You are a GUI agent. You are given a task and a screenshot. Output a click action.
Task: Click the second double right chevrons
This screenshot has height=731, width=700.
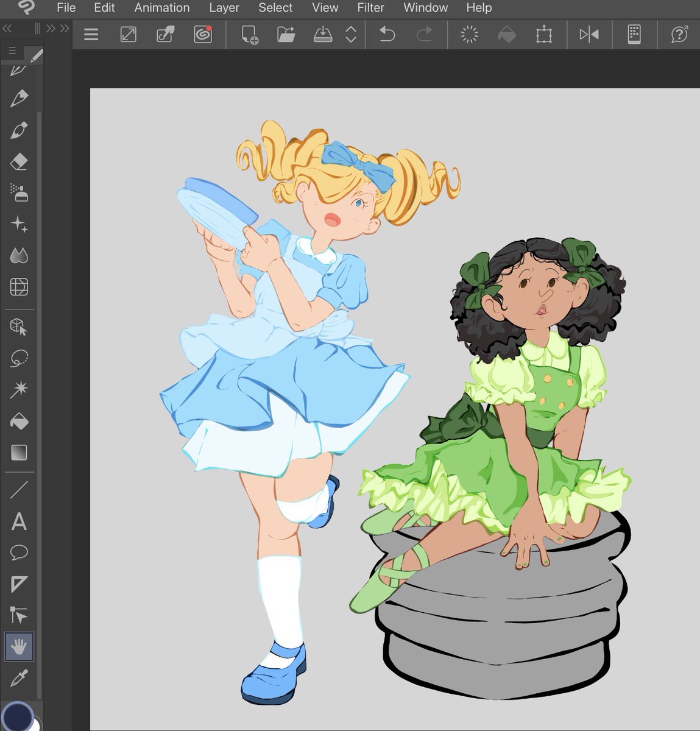pos(64,29)
